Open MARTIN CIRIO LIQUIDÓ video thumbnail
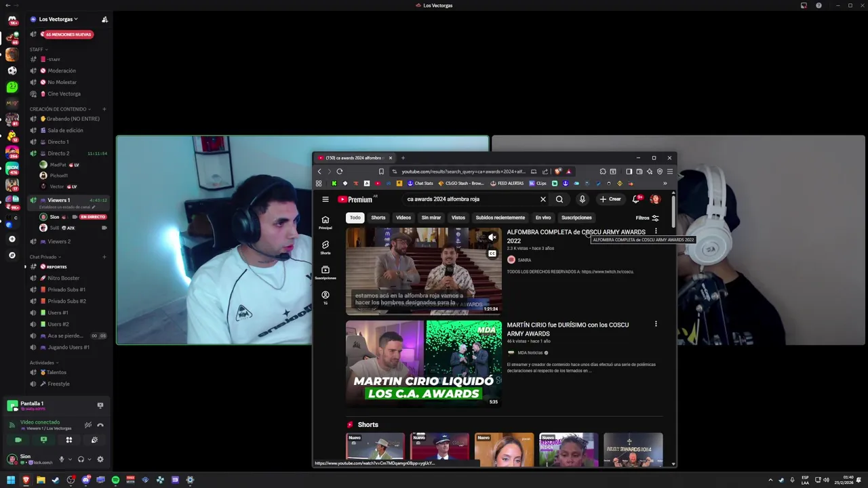This screenshot has height=488, width=868. point(424,363)
